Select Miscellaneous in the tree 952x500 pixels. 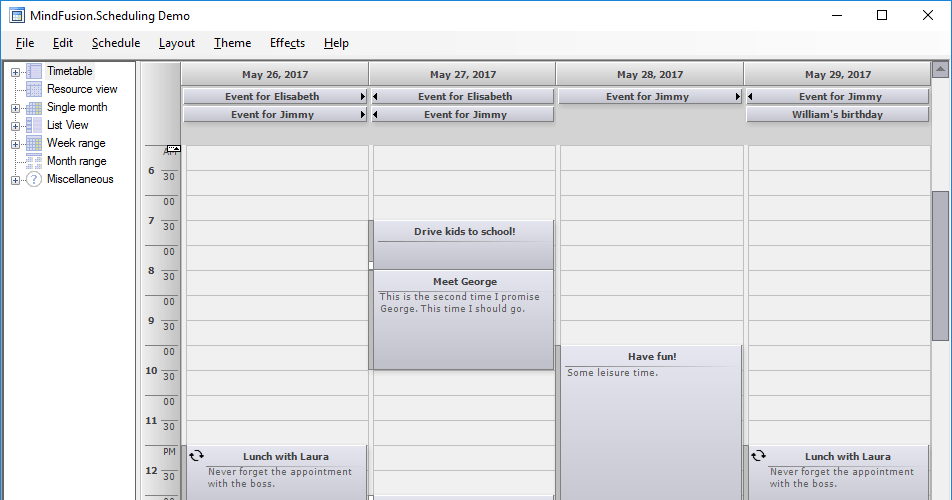[x=80, y=179]
